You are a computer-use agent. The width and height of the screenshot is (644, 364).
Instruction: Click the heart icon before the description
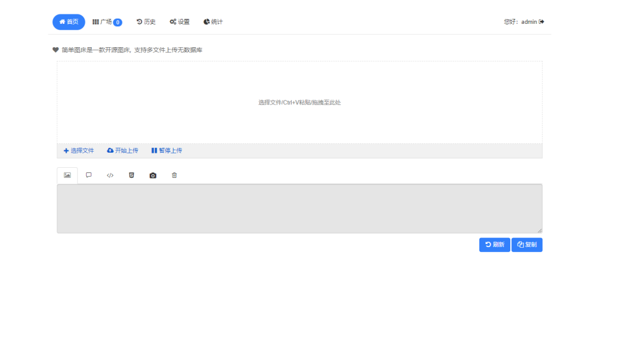pyautogui.click(x=55, y=50)
